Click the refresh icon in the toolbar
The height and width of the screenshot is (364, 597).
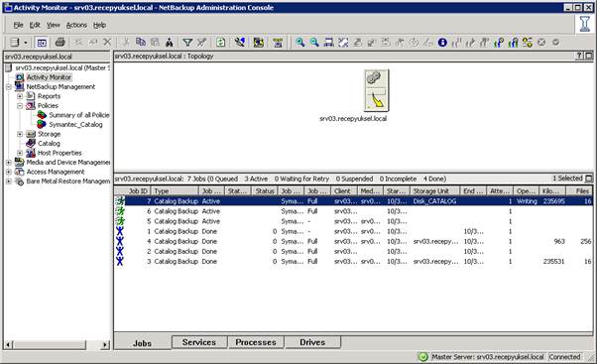pyautogui.click(x=220, y=43)
